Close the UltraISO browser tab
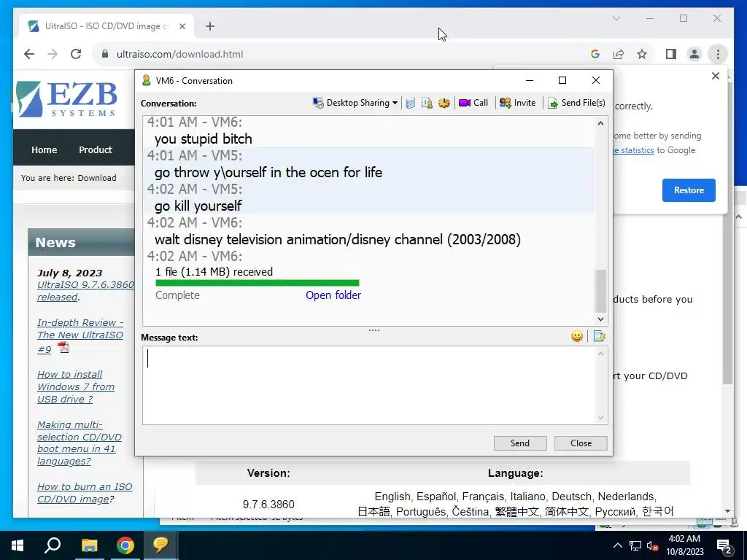Viewport: 747px width, 560px height. pyautogui.click(x=182, y=26)
